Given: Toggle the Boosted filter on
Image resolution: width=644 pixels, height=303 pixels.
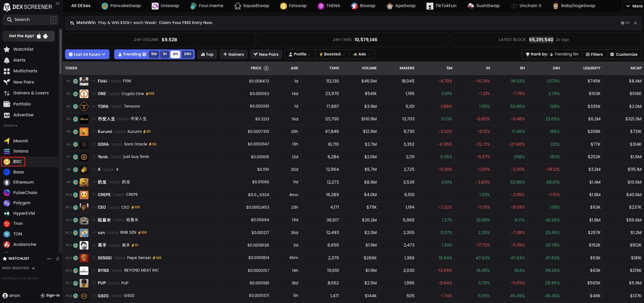Looking at the screenshot, I should 331,53.
